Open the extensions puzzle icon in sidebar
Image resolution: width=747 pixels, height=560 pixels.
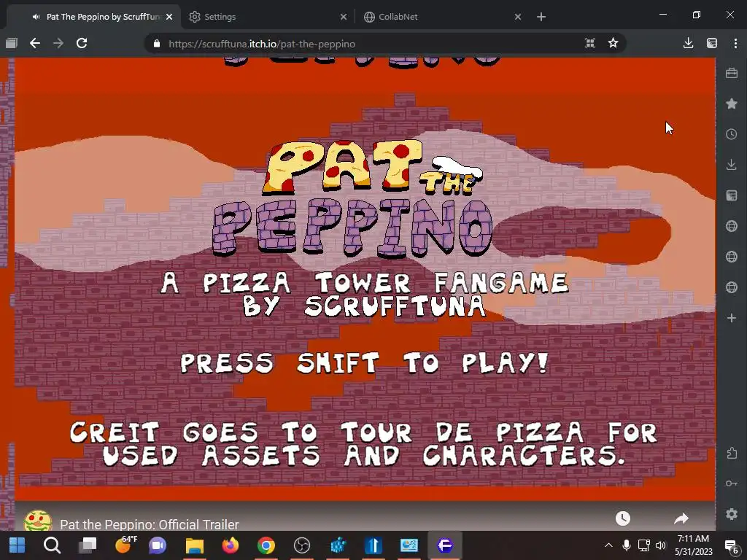[732, 453]
